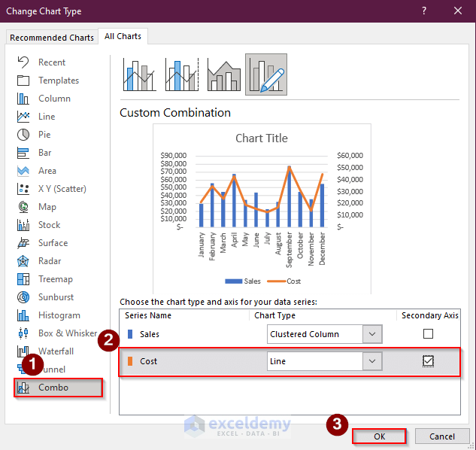Select the Recent chart category icon
This screenshot has height=450, width=476.
tap(23, 62)
